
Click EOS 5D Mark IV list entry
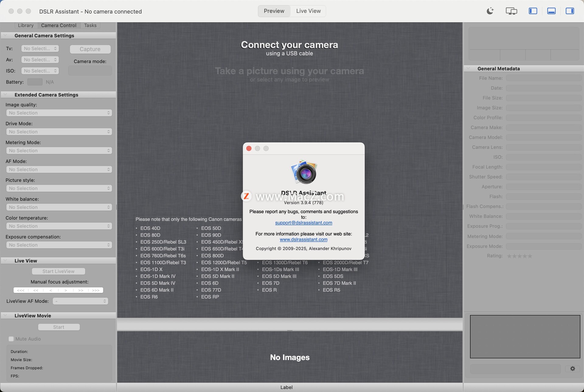pos(158,283)
